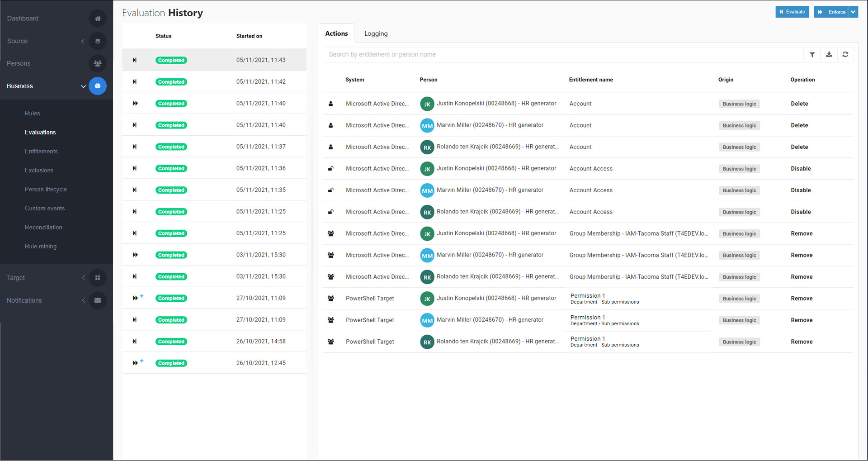Viewport: 868px width, 461px height.
Task: Expand the Source sidebar section
Action: [83, 41]
